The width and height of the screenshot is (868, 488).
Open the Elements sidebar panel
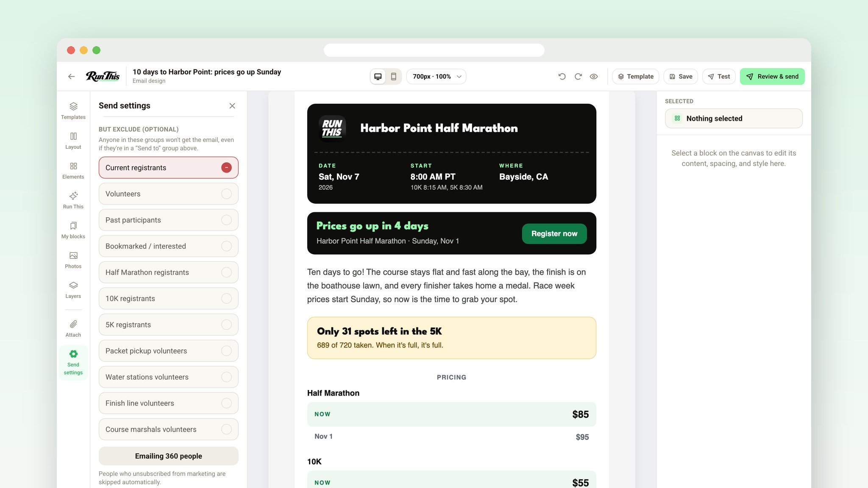(73, 170)
